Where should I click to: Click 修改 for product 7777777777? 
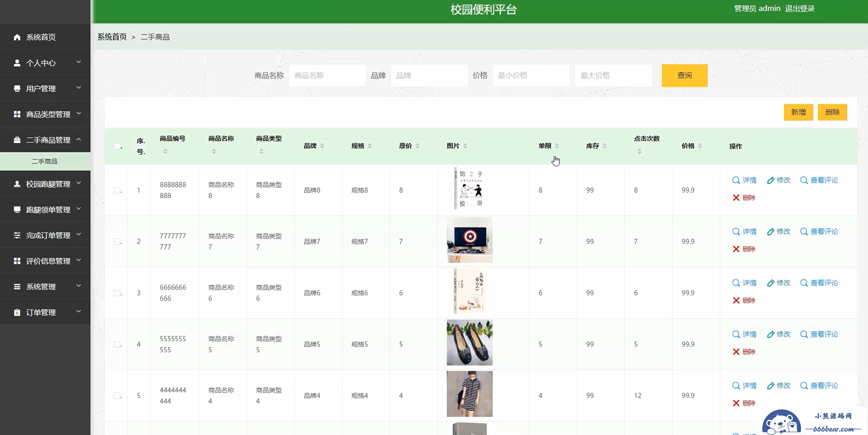pos(779,231)
